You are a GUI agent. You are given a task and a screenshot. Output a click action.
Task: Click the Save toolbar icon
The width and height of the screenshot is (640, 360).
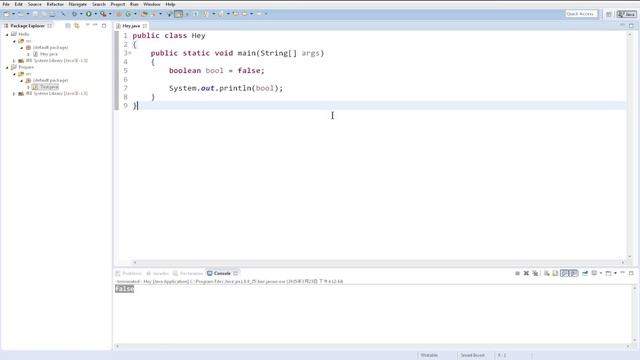(35, 14)
